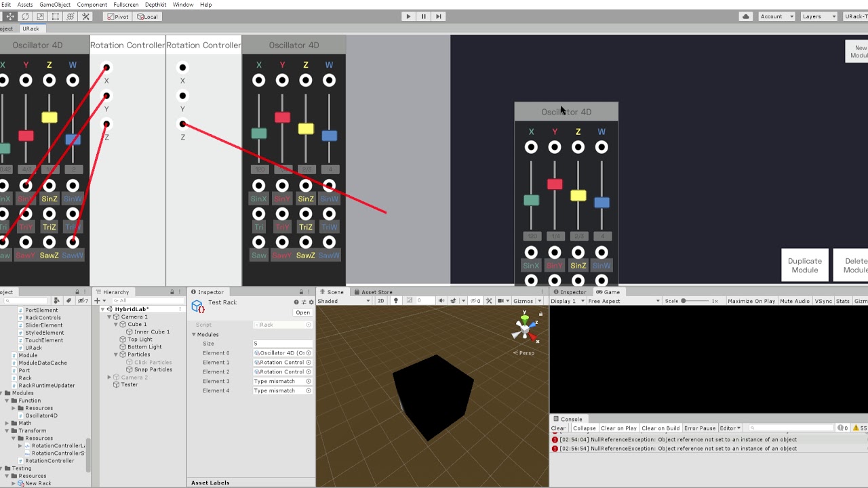Viewport: 868px width, 488px height.
Task: Advance one frame with Step button
Action: click(x=438, y=16)
